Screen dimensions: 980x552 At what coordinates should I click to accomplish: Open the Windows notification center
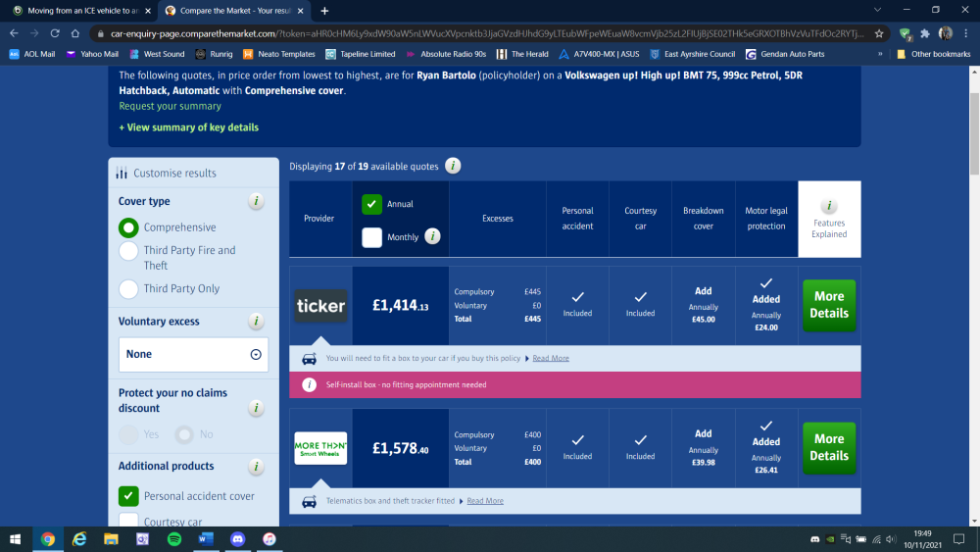point(958,539)
